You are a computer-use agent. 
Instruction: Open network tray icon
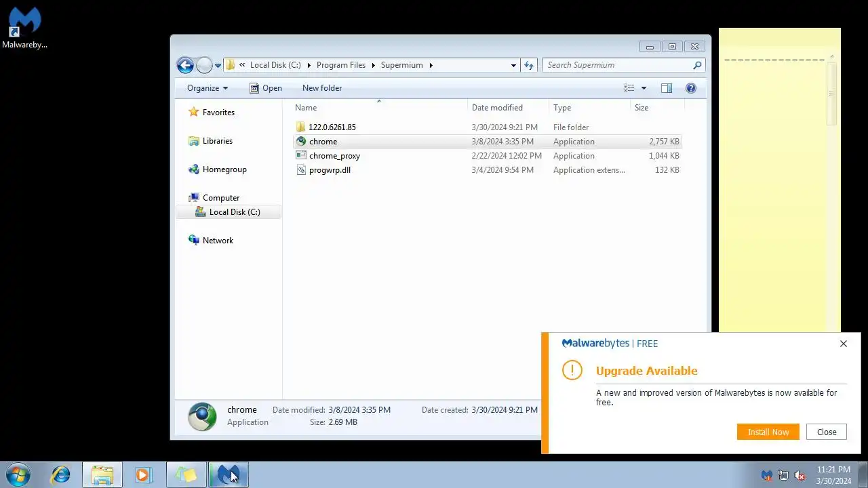point(783,475)
